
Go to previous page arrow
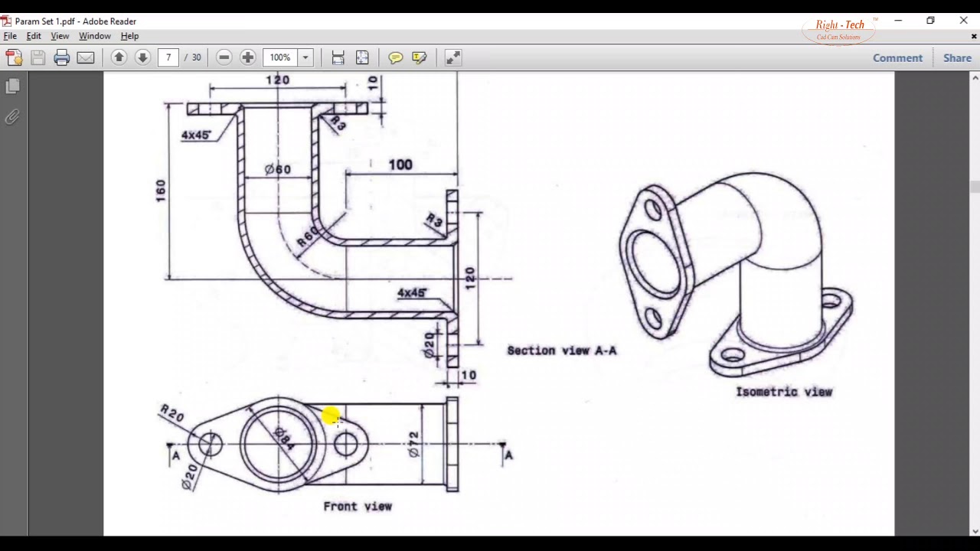(x=119, y=57)
